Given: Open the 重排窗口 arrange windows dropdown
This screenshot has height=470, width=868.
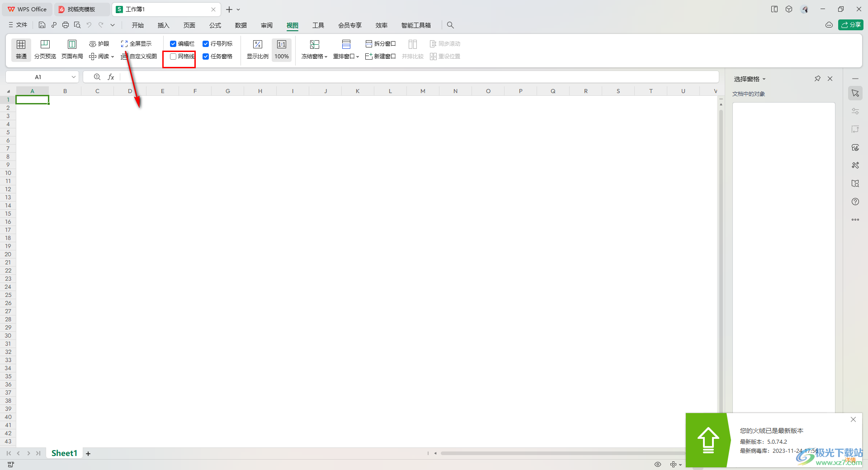Looking at the screenshot, I should [346, 49].
